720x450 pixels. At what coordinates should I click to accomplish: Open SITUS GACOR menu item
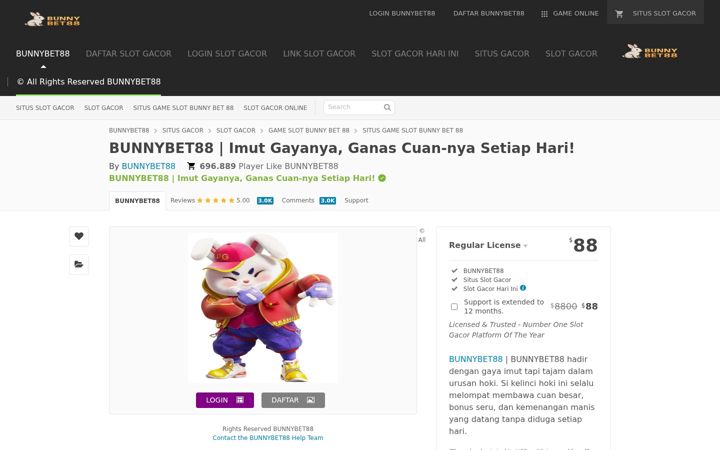coord(502,54)
